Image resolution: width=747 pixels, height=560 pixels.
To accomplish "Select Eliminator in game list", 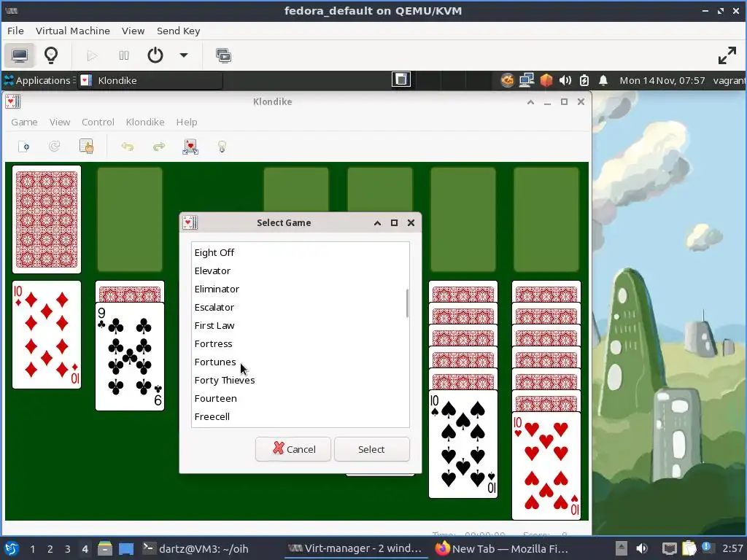I will [x=300, y=289].
